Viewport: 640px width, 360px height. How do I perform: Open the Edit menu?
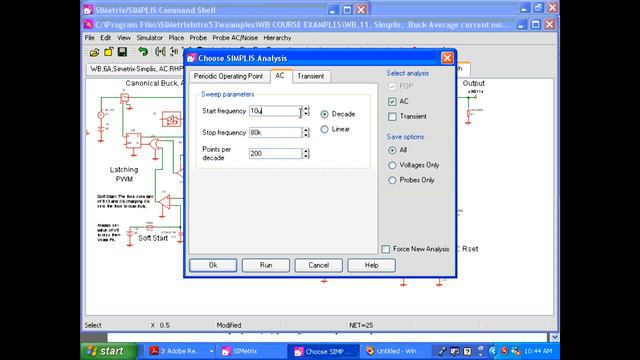pos(105,38)
